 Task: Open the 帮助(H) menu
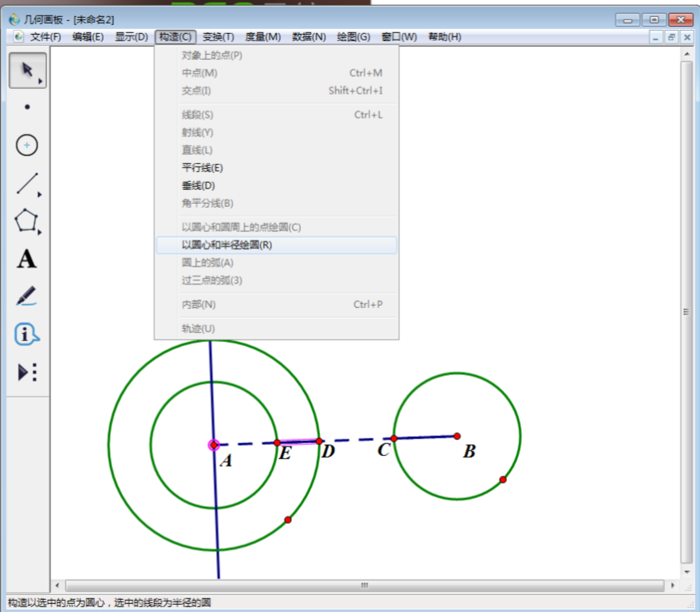click(445, 36)
